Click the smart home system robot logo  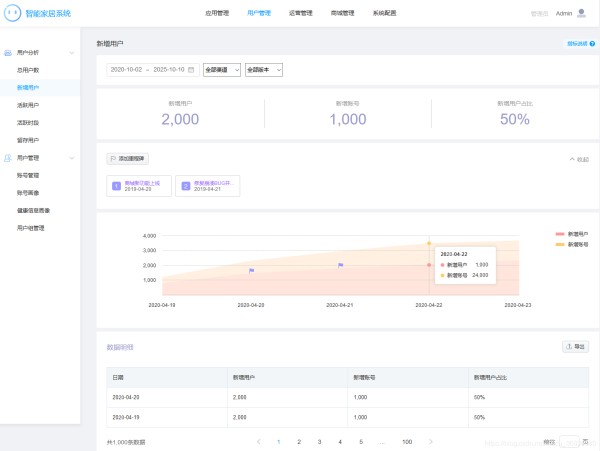pos(12,13)
